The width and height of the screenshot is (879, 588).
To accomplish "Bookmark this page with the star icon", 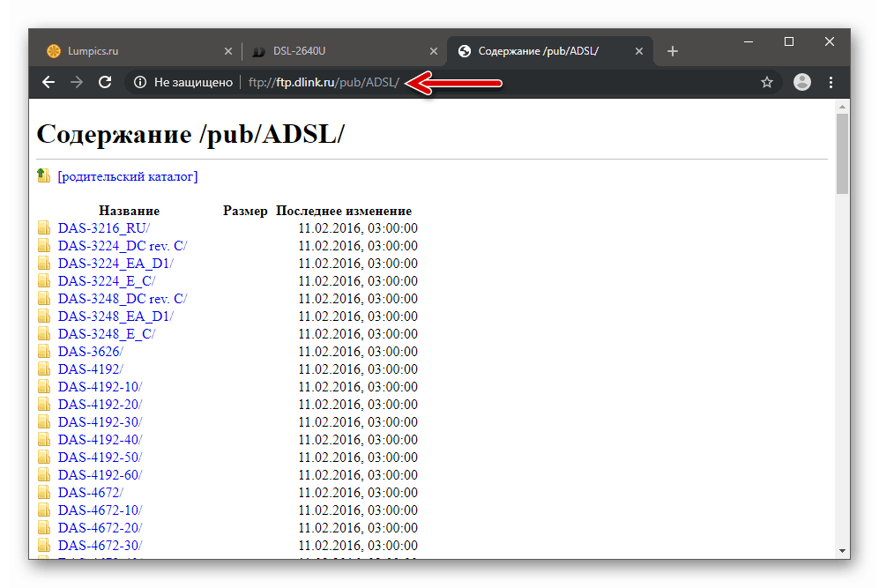I will 767,82.
